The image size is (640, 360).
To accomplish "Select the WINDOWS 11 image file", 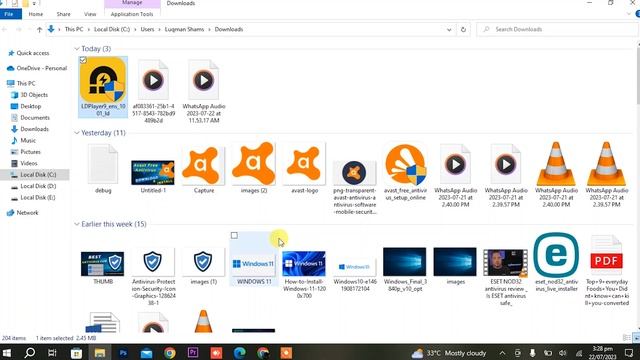I will point(253,264).
